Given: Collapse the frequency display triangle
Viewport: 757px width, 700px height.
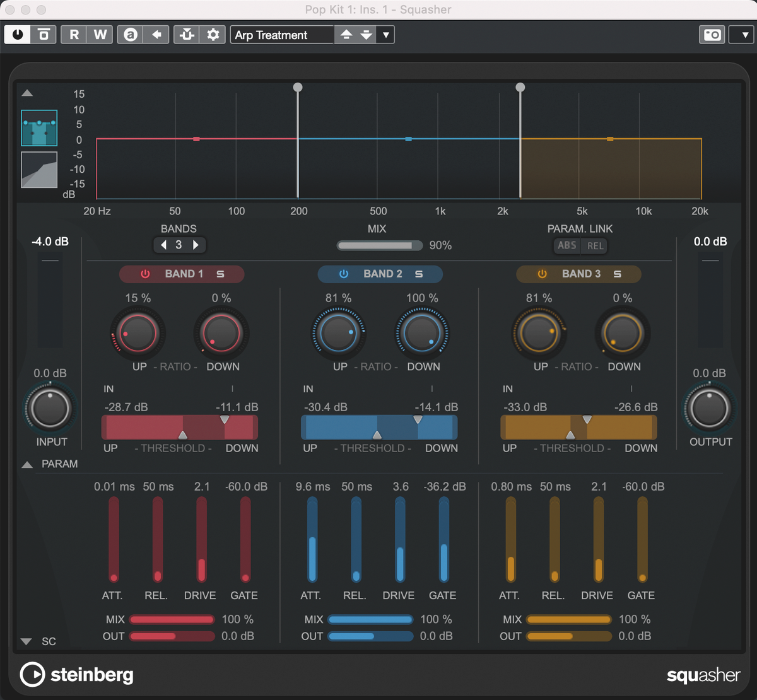Looking at the screenshot, I should (27, 93).
